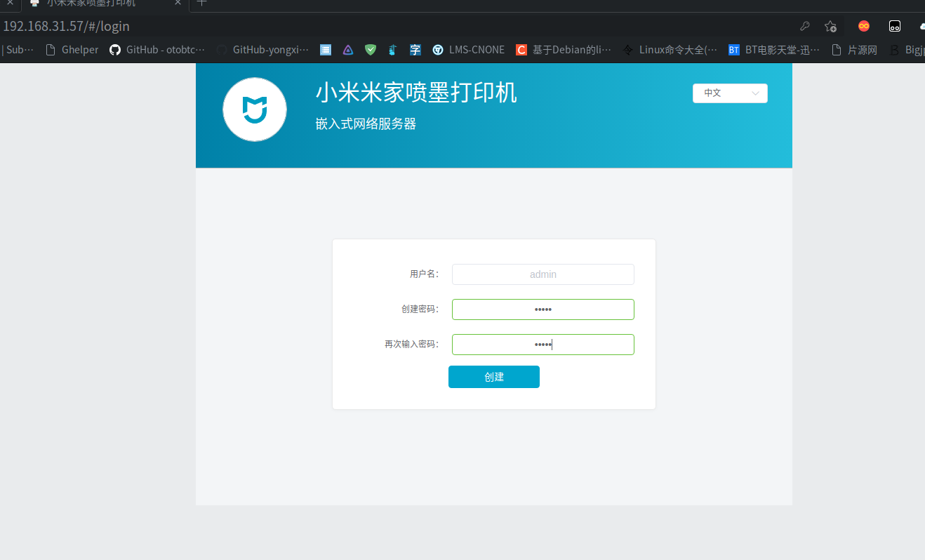
Task: Open the 片源网 bookmark
Action: tap(854, 50)
